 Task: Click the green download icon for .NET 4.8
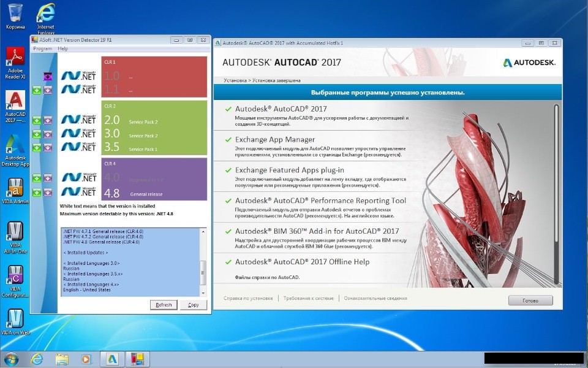pyautogui.click(x=36, y=193)
